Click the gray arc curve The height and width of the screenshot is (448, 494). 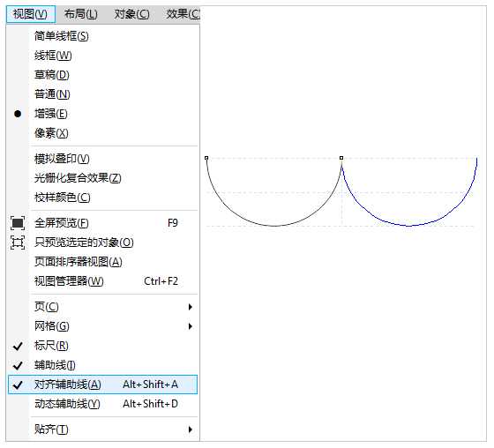(274, 226)
